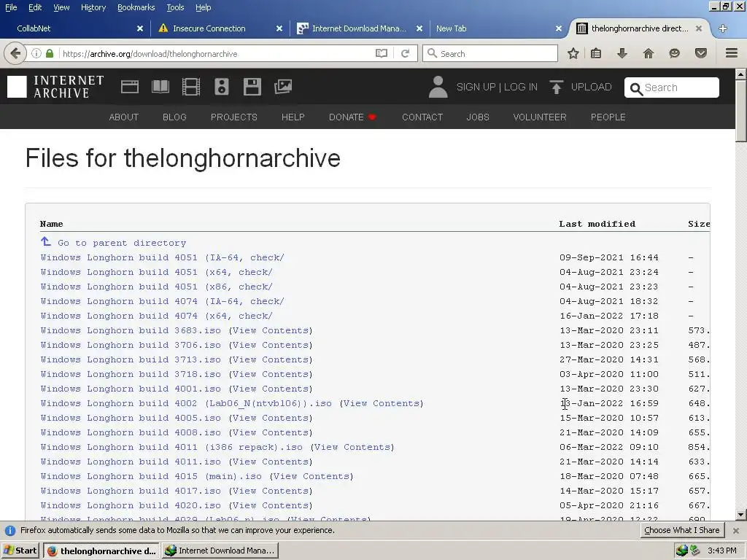Image resolution: width=747 pixels, height=560 pixels.
Task: Click the address bar URL field
Action: [217, 53]
